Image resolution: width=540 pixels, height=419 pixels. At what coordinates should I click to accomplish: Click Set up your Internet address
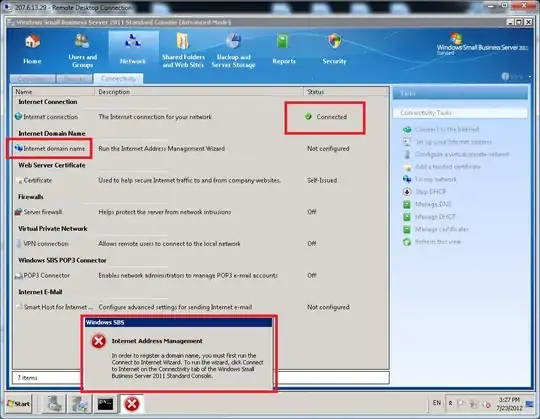pyautogui.click(x=453, y=142)
